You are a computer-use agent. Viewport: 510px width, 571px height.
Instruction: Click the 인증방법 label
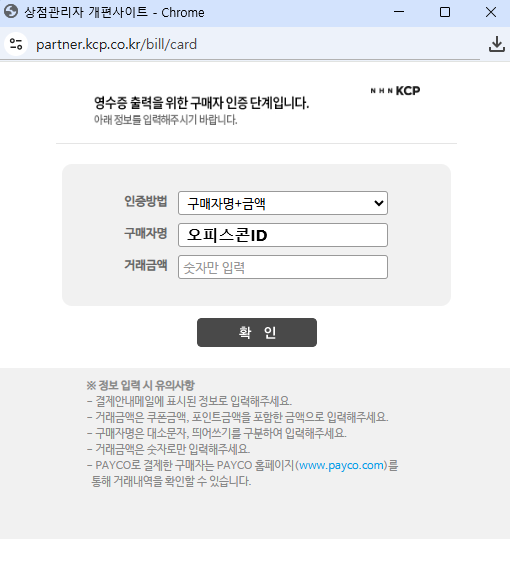pos(146,201)
